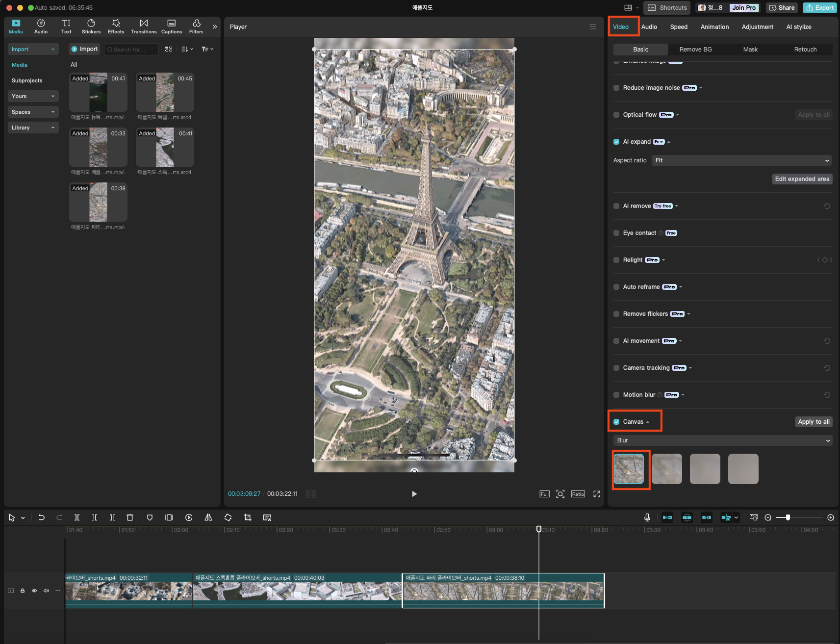Open the canvas Blur type dropdown
The image size is (840, 644).
pyautogui.click(x=722, y=440)
